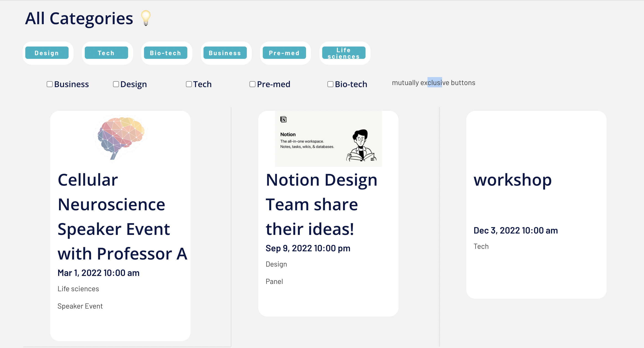Click the Business category button

coord(225,53)
